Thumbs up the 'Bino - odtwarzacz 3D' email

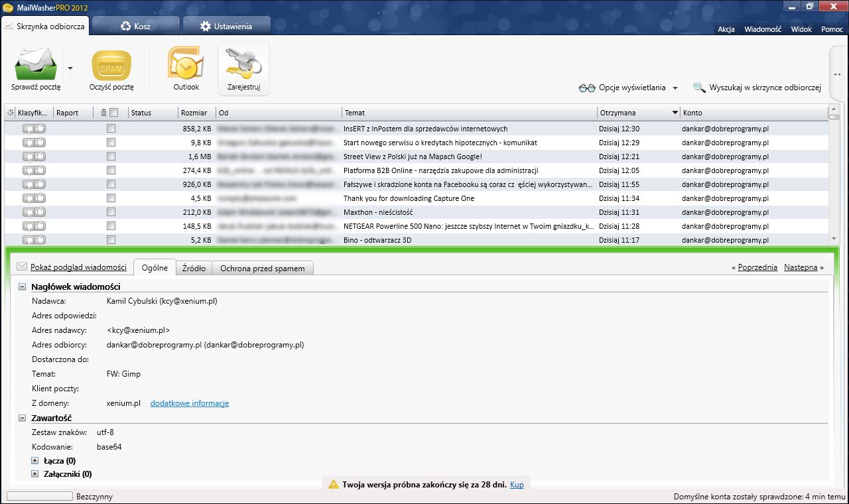click(40, 239)
